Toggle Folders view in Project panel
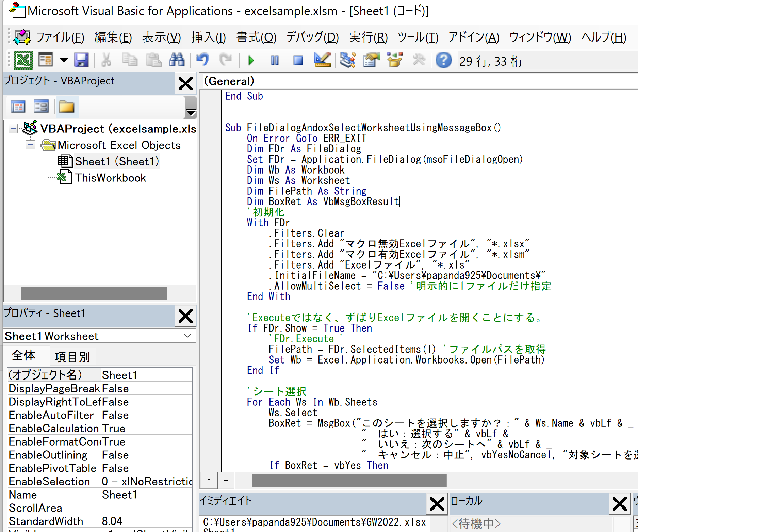Viewport: 784px width, 532px height. coord(67,107)
